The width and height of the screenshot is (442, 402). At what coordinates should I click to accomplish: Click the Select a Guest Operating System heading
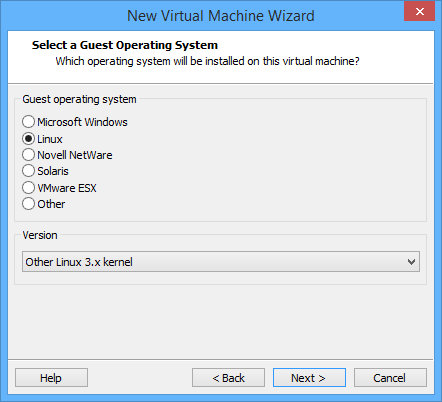125,45
